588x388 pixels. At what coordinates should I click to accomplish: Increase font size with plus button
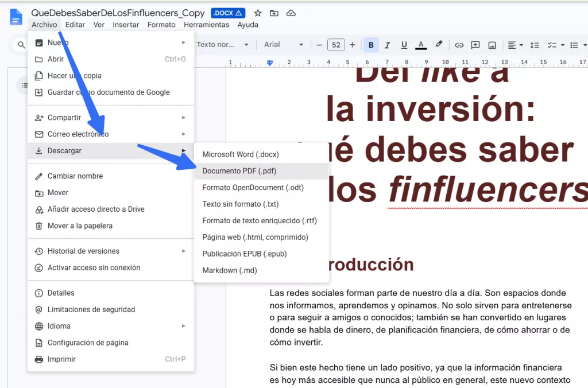(x=352, y=45)
